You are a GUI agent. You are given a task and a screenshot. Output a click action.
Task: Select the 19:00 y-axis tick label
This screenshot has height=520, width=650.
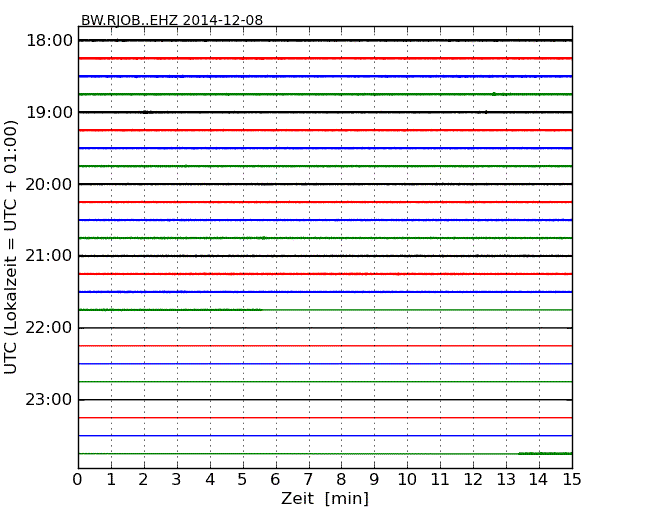(49, 112)
